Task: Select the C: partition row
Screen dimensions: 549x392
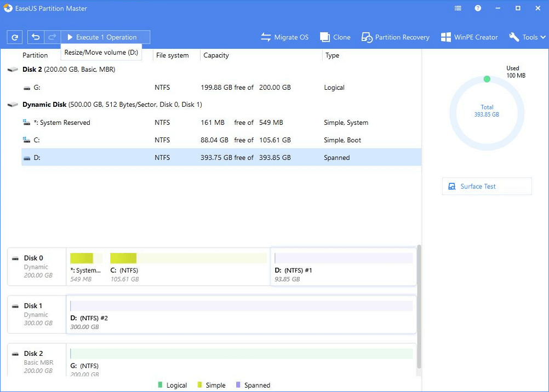Action: coord(219,140)
